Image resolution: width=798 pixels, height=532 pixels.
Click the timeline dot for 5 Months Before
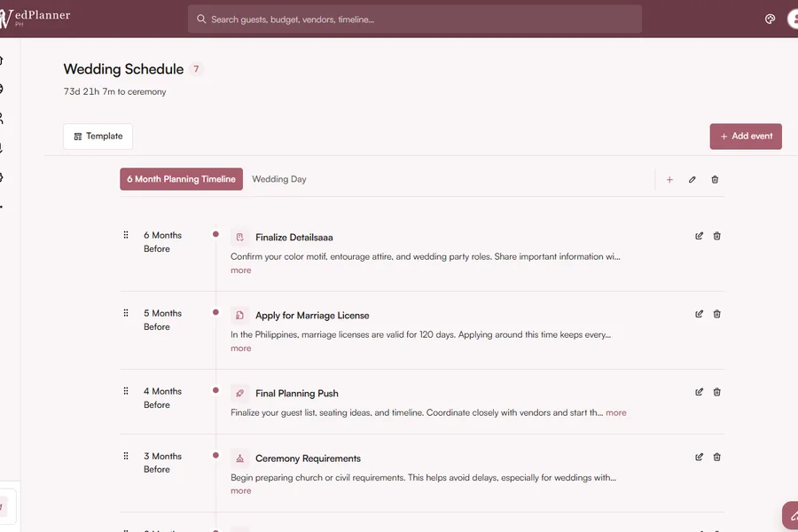(215, 312)
